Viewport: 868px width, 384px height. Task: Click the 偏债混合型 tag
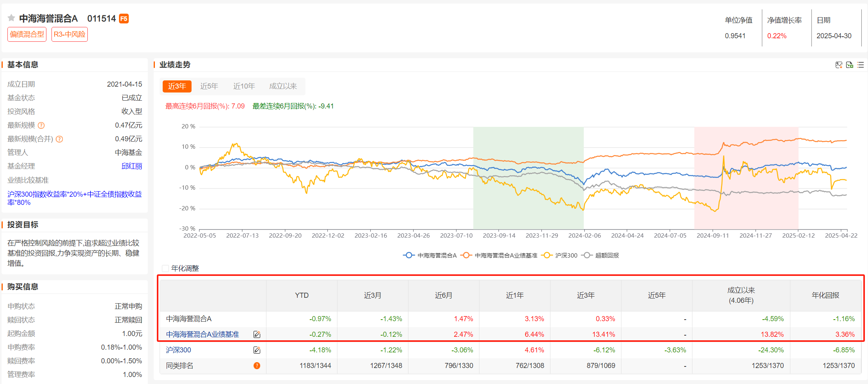tap(27, 34)
